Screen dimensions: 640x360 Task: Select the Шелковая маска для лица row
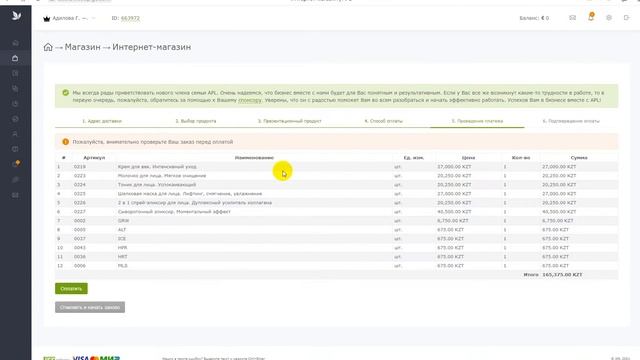tap(337, 193)
